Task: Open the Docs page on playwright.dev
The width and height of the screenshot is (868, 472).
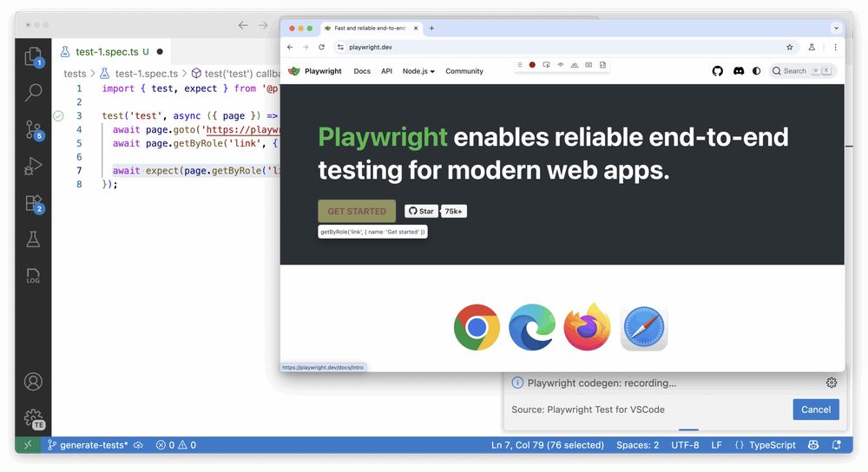Action: (362, 71)
